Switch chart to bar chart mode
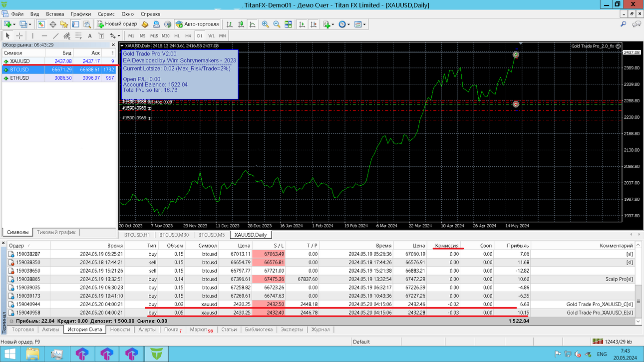The image size is (644, 362). pyautogui.click(x=230, y=24)
